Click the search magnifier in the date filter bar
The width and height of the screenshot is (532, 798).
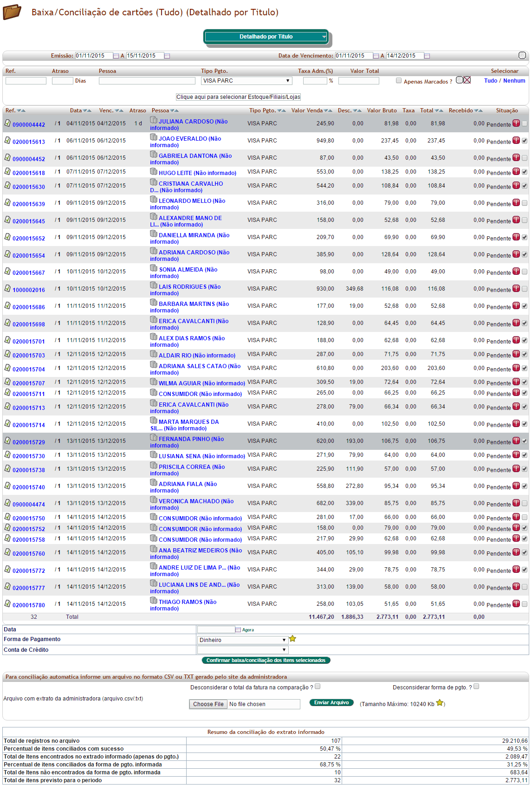[x=522, y=55]
